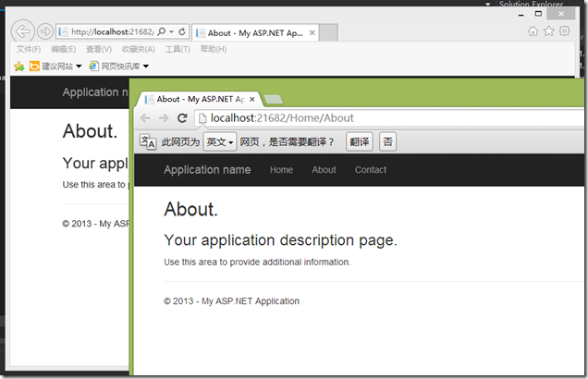Click the IE refresh icon in address bar
Image resolution: width=588 pixels, height=379 pixels.
coord(182,32)
